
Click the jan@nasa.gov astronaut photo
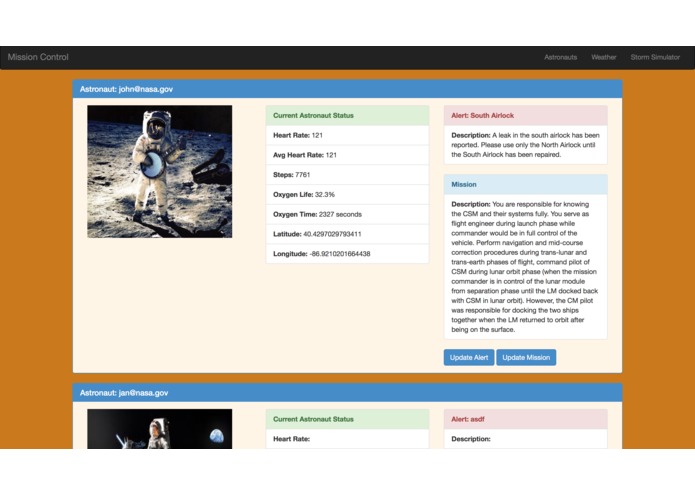click(x=160, y=429)
